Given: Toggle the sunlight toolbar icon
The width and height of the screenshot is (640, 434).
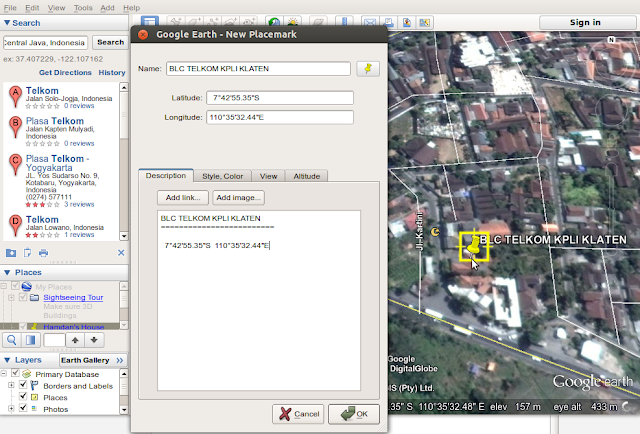Looking at the screenshot, I should point(293,22).
